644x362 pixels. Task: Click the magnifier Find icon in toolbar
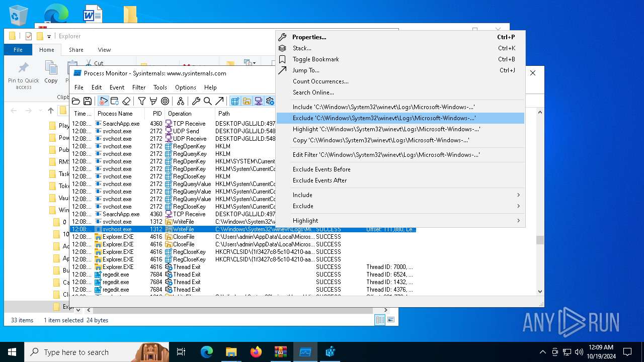(207, 101)
